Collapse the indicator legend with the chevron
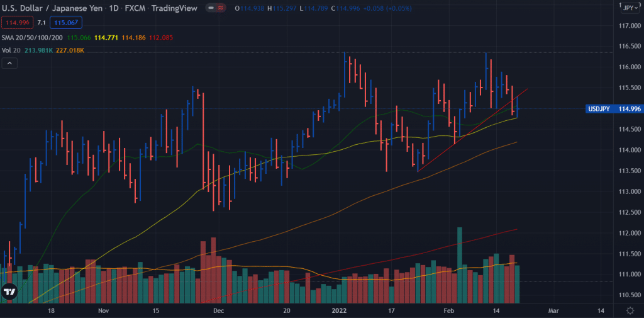 tap(9, 63)
